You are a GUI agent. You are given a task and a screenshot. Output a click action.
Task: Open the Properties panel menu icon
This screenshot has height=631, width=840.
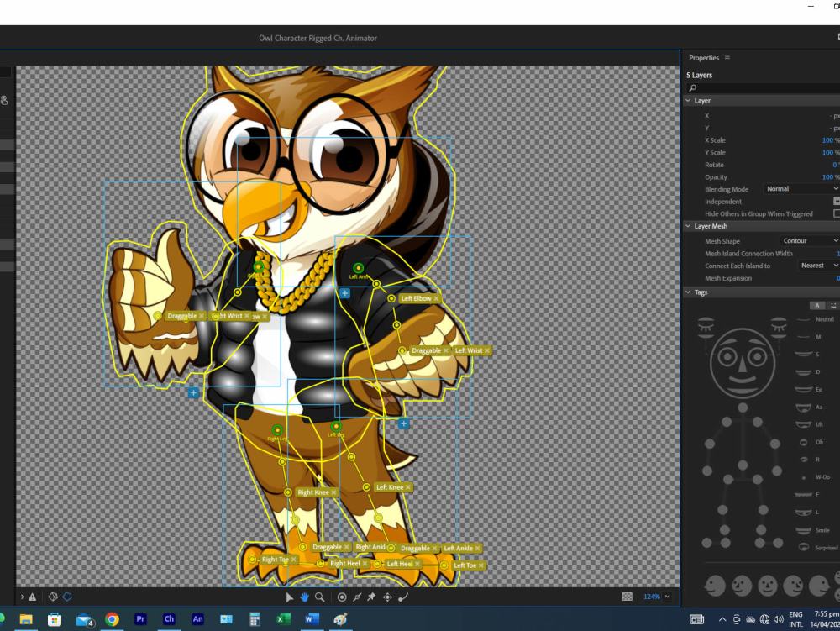coord(729,57)
